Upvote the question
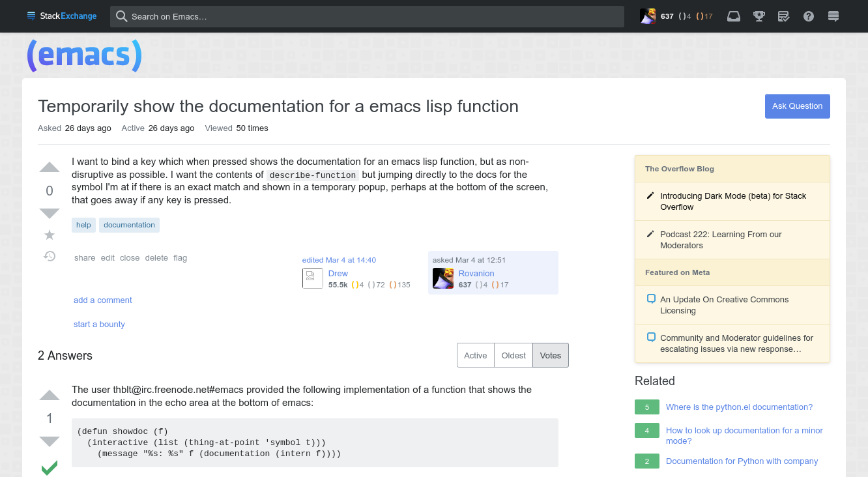 click(x=49, y=167)
